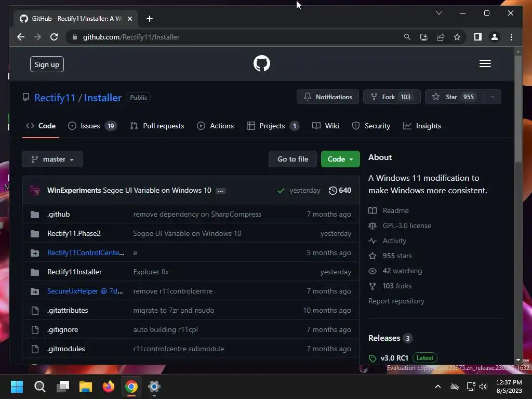Open the master branch dropdown
Screen dimensions: 532x399
coord(52,159)
